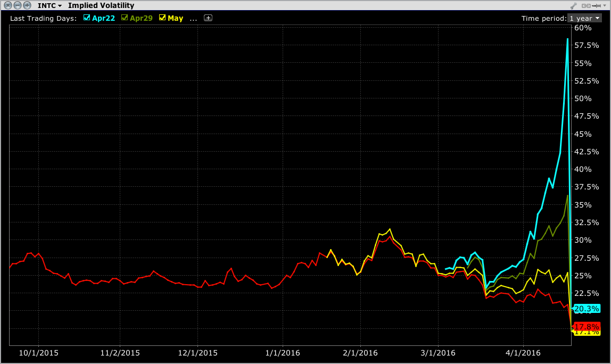This screenshot has height=364, width=611.
Task: Click the 4/1/2016 date axis label
Action: 523,353
